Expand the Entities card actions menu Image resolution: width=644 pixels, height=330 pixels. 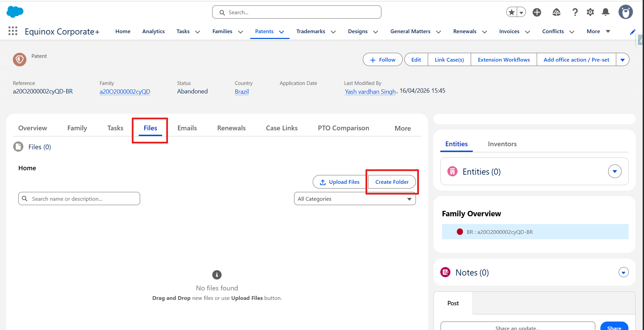pyautogui.click(x=615, y=172)
